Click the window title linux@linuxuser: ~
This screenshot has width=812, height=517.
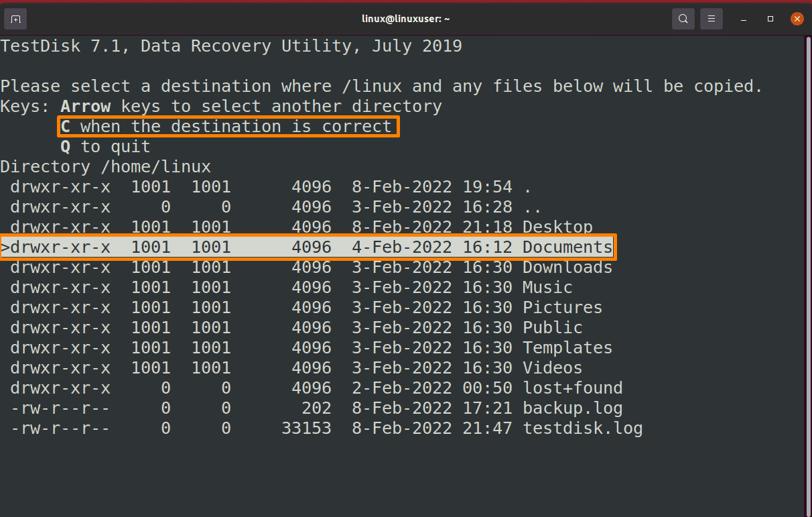[x=406, y=19]
